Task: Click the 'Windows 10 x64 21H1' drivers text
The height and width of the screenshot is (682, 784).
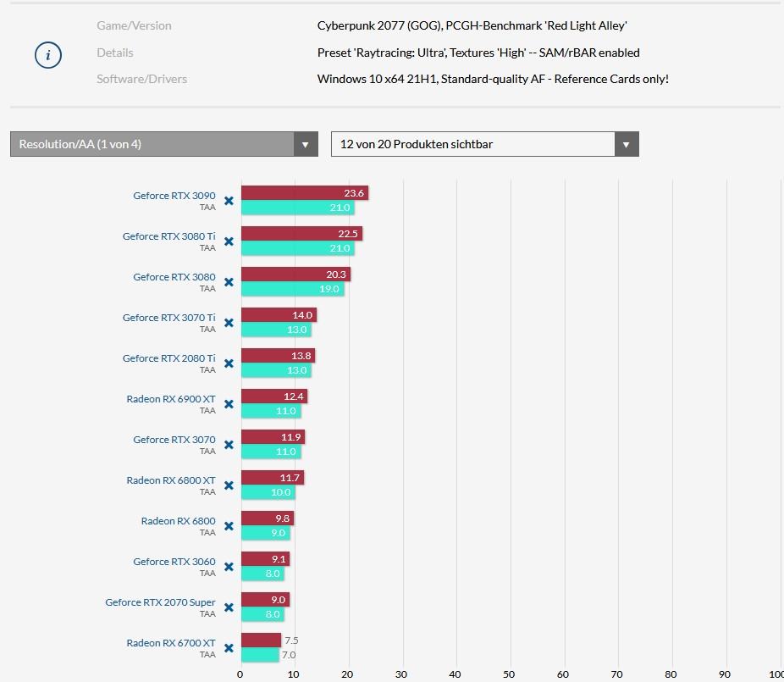Action: click(x=493, y=79)
